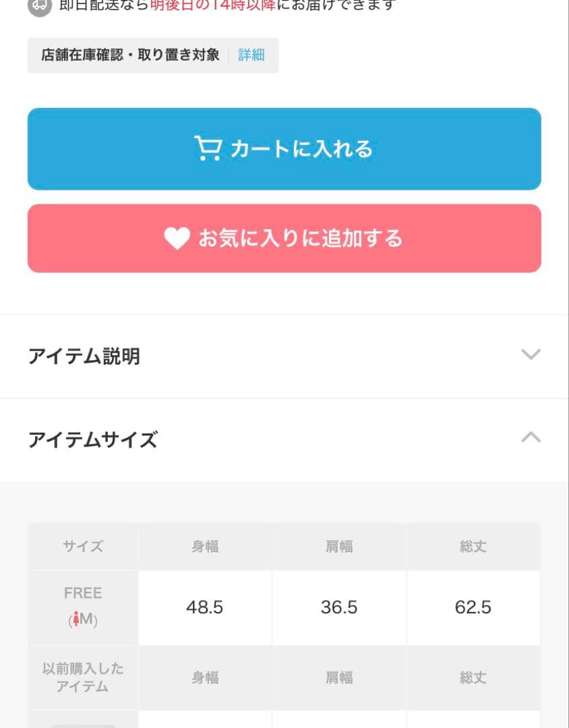The width and height of the screenshot is (569, 728).
Task: Select the アイテムサイズ heading
Action: click(93, 440)
